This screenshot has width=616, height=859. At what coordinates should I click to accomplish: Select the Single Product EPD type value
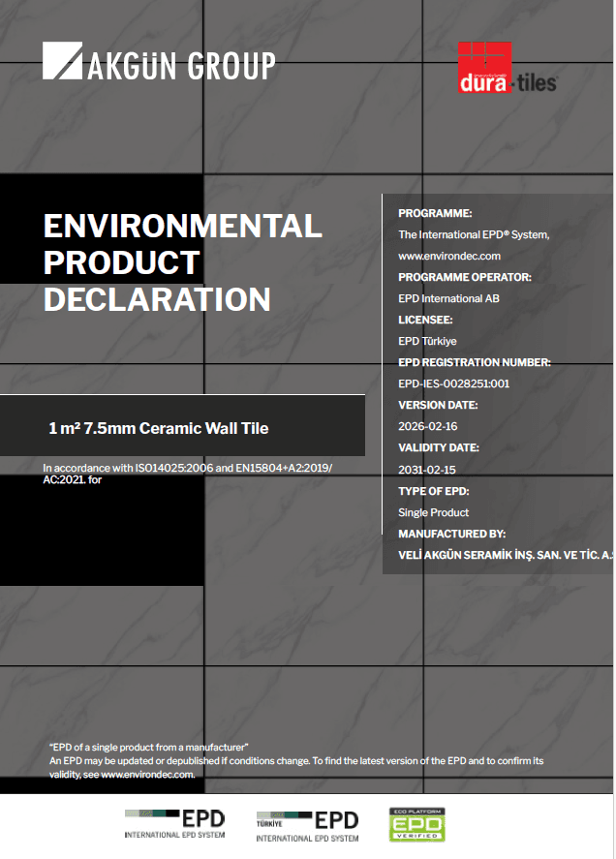[433, 512]
